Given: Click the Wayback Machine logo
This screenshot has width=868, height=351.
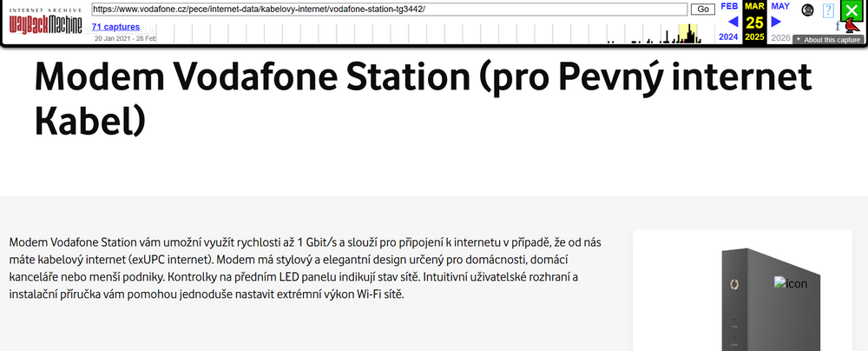Looking at the screenshot, I should pos(45,22).
